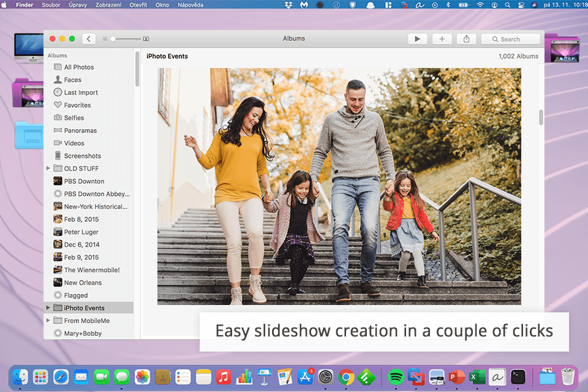Start slideshow with the play button
588x392 pixels.
coord(417,39)
